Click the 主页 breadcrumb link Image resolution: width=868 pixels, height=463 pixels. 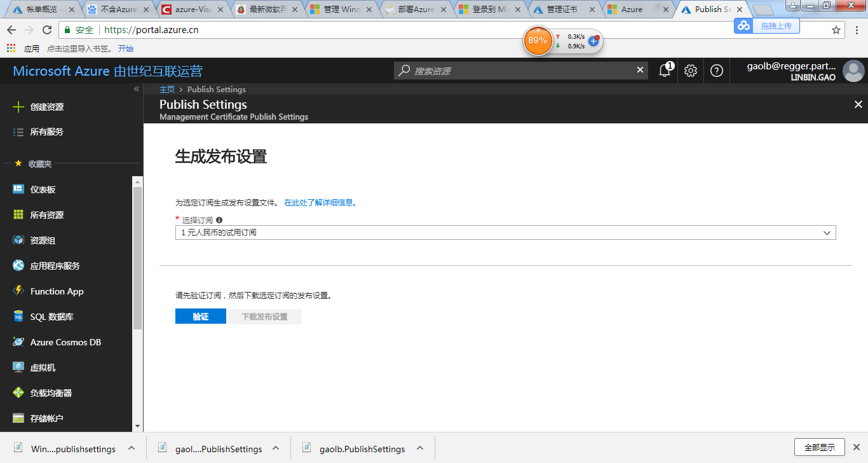pos(167,90)
